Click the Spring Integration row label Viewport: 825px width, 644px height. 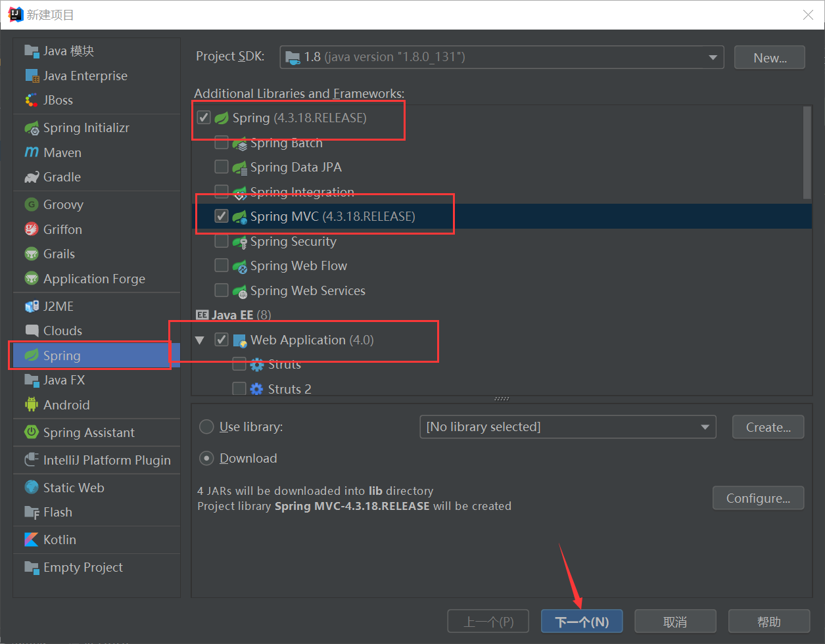pos(302,192)
